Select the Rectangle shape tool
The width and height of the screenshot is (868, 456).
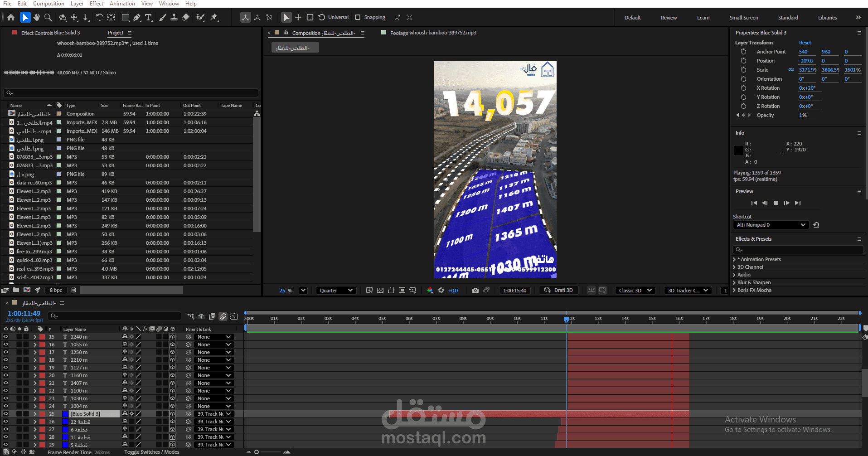coord(126,18)
